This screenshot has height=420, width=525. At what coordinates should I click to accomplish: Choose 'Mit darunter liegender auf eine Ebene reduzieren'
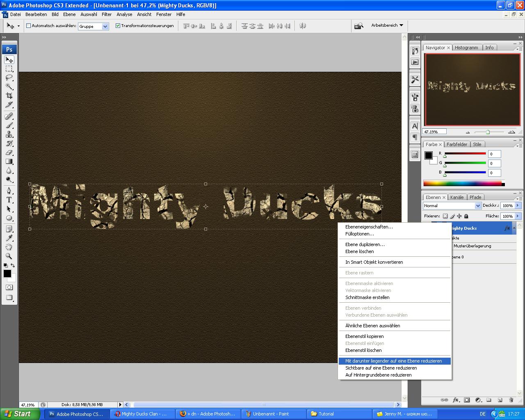(x=394, y=361)
